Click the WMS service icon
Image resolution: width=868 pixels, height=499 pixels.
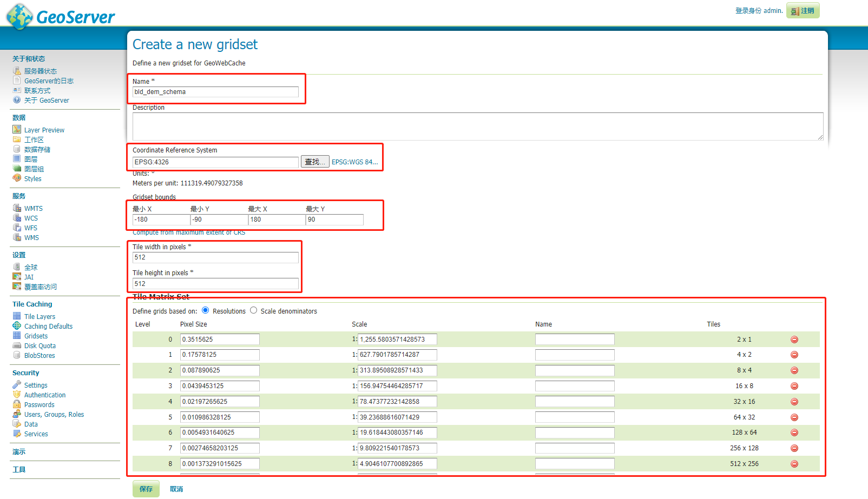click(x=17, y=237)
